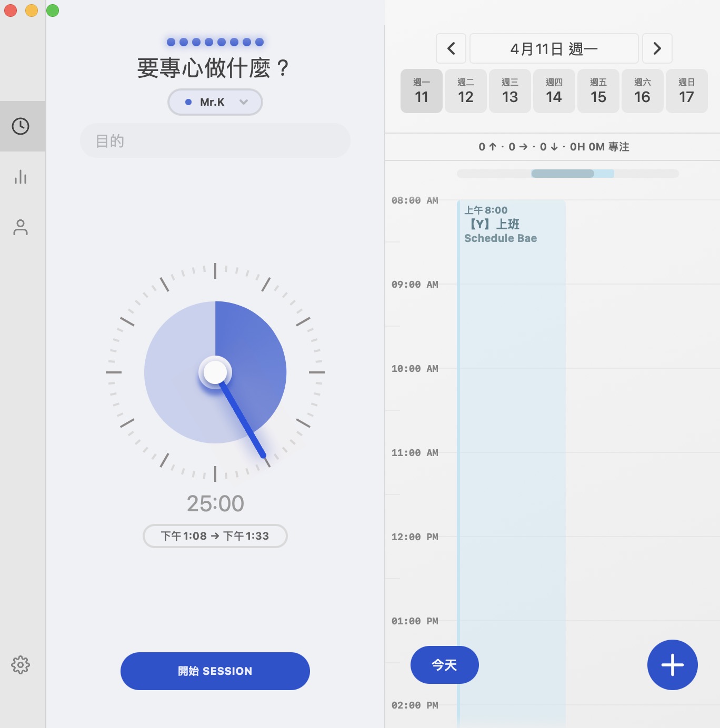Open the profile person icon

pos(21,227)
